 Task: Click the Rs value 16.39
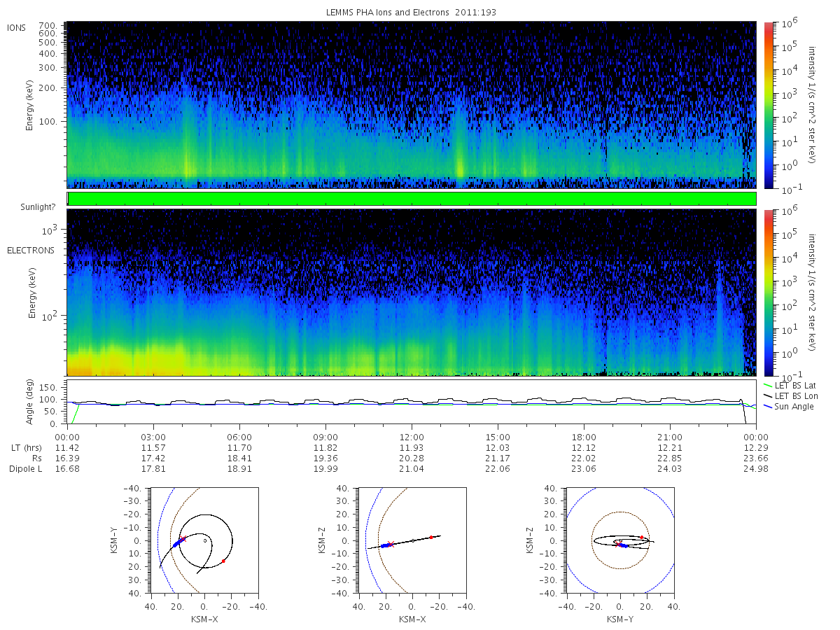(66, 458)
